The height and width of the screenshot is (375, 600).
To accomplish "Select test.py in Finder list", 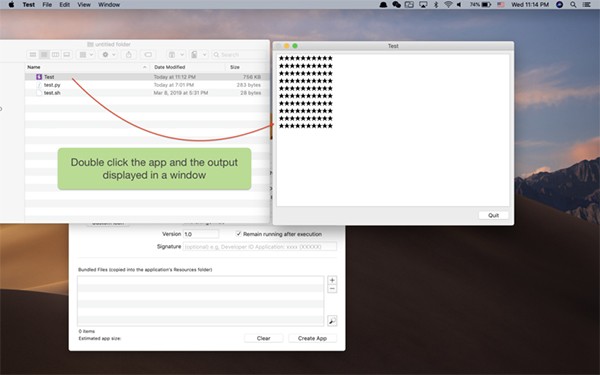I will coord(147,85).
